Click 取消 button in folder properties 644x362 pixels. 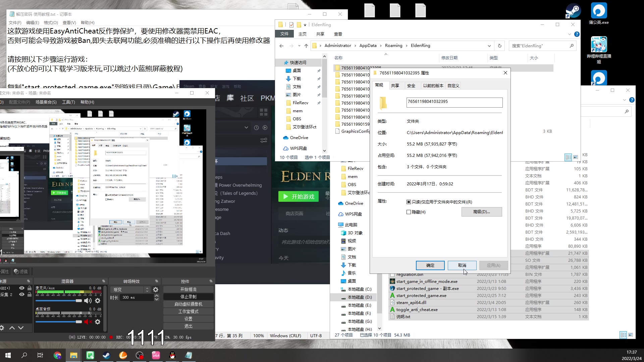(x=462, y=265)
